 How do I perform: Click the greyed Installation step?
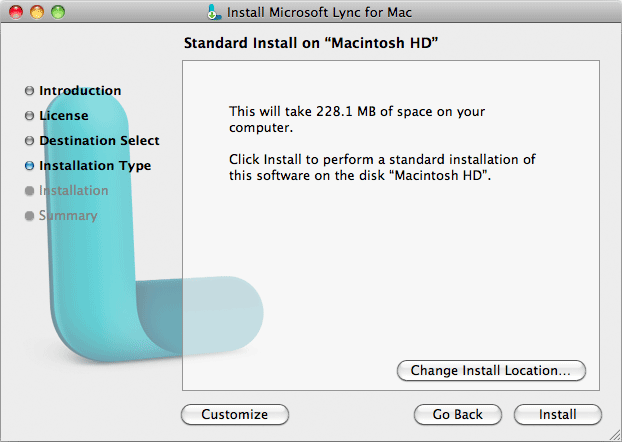point(73,190)
